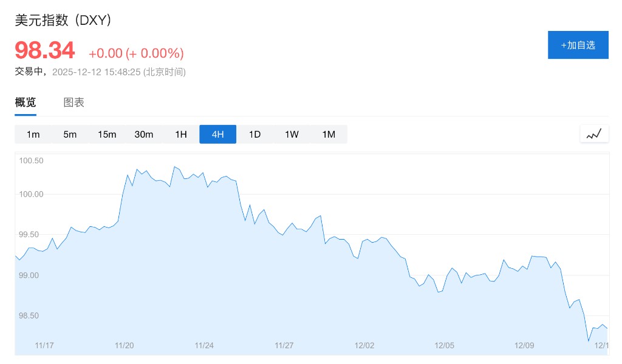Click the line chart style icon

[594, 134]
